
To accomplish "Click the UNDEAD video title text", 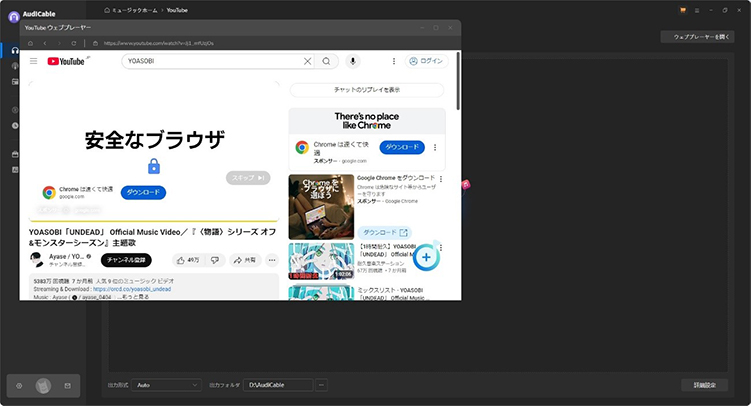I will coord(152,237).
